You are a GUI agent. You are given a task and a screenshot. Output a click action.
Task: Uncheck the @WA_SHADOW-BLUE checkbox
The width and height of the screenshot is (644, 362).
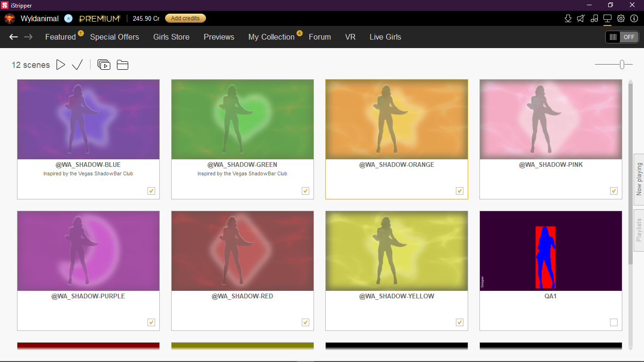(151, 191)
